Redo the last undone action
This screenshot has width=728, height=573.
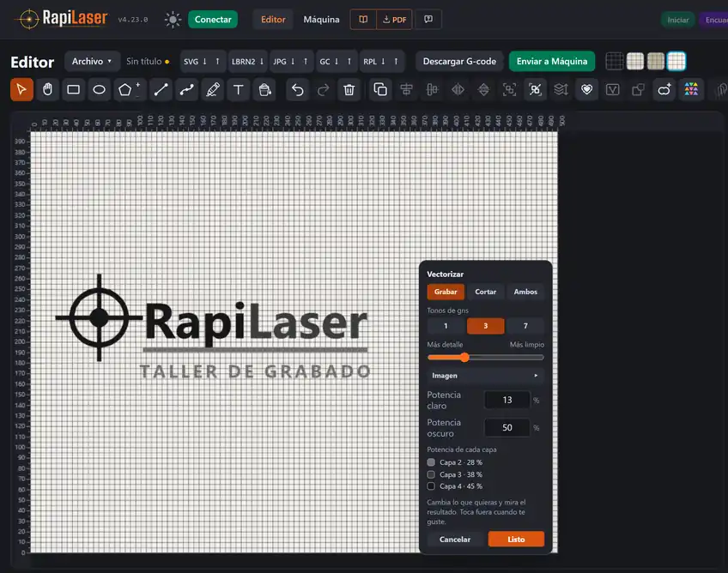(323, 89)
